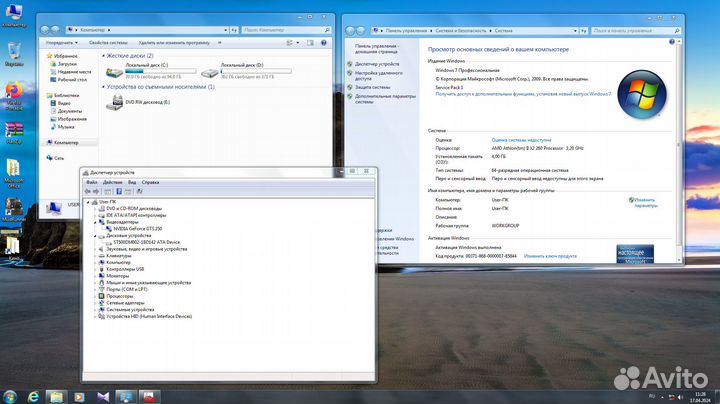
Task: Open Visual Studio taskbar icon
Action: click(x=103, y=397)
